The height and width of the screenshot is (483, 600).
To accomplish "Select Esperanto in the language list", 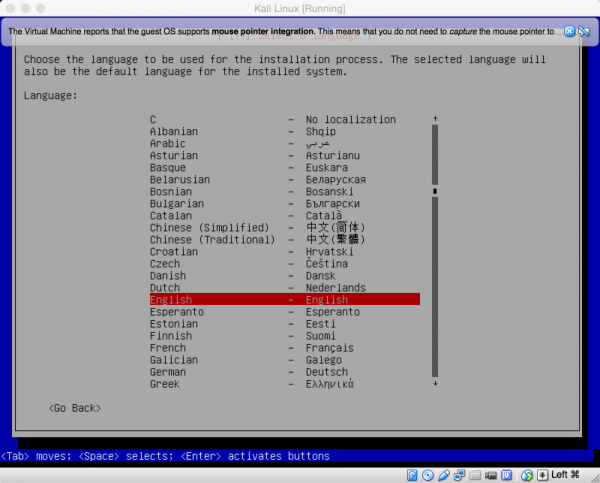I will point(285,312).
